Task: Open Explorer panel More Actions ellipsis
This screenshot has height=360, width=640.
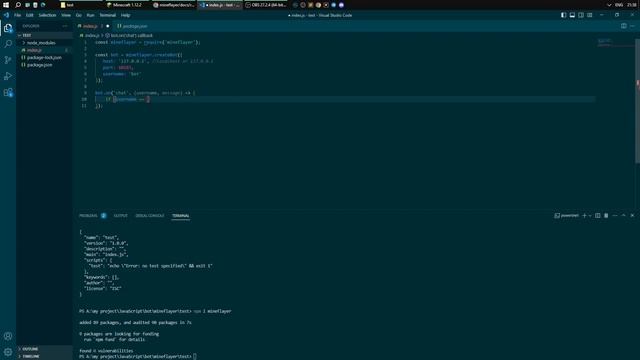Action: tap(65, 26)
